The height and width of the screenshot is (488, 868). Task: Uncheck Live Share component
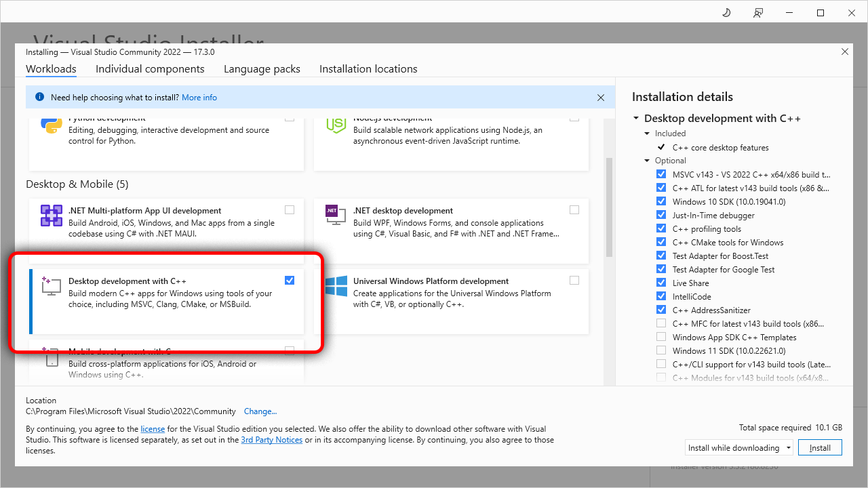[661, 283]
